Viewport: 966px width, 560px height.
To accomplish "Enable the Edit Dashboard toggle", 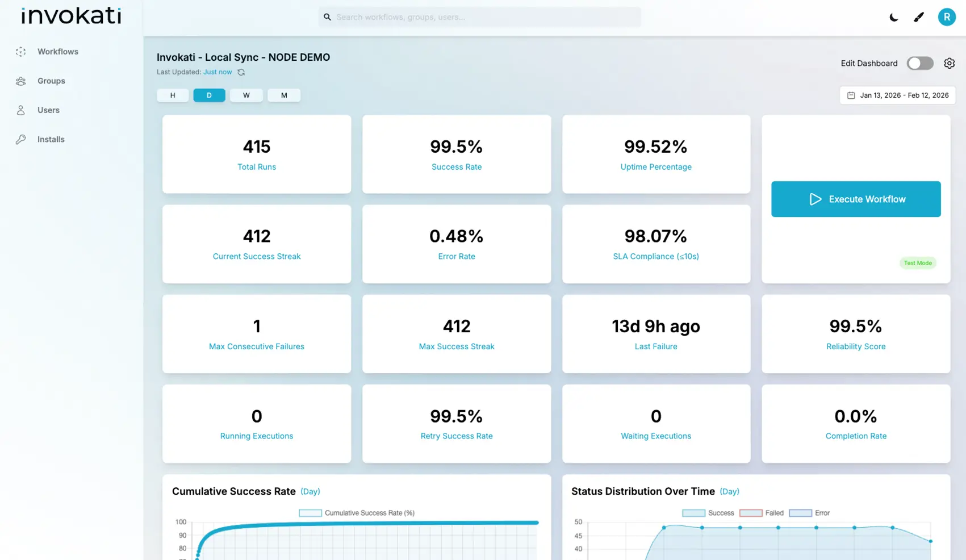I will coord(920,63).
